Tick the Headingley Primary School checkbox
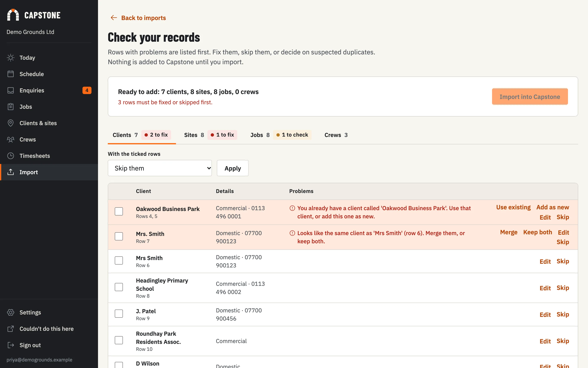Screen dimensions: 588x368 [119, 287]
